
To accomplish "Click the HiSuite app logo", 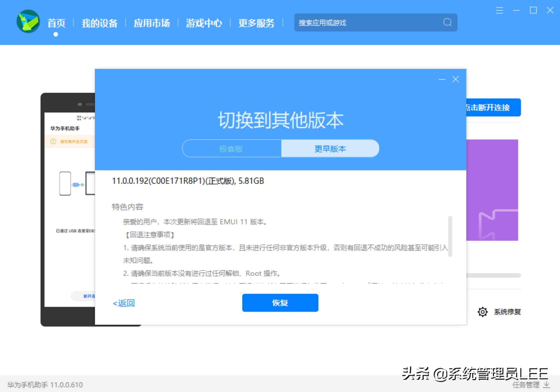I will click(x=28, y=21).
